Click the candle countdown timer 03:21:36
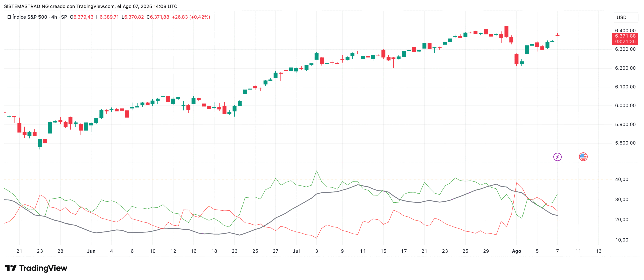The image size is (644, 280). (x=625, y=42)
